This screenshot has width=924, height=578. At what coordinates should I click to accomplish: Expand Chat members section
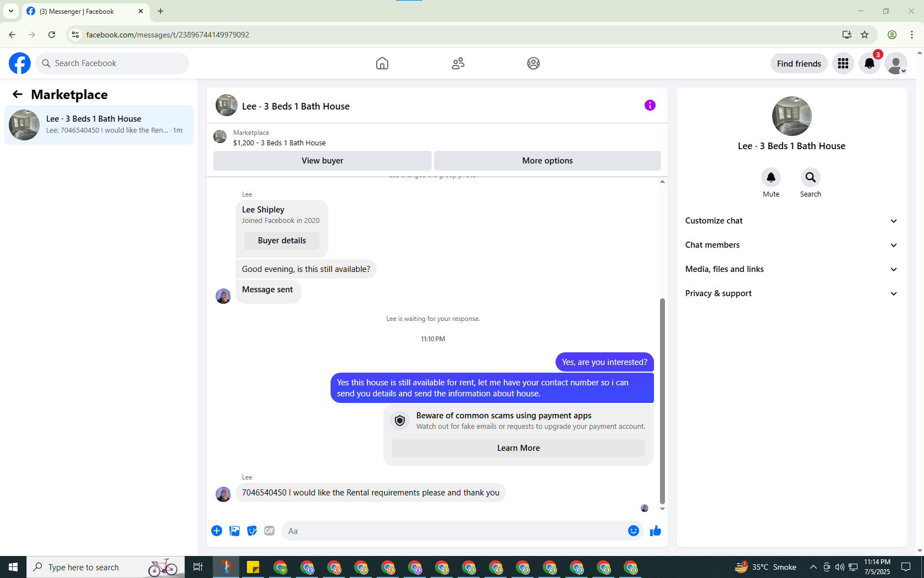(x=791, y=245)
